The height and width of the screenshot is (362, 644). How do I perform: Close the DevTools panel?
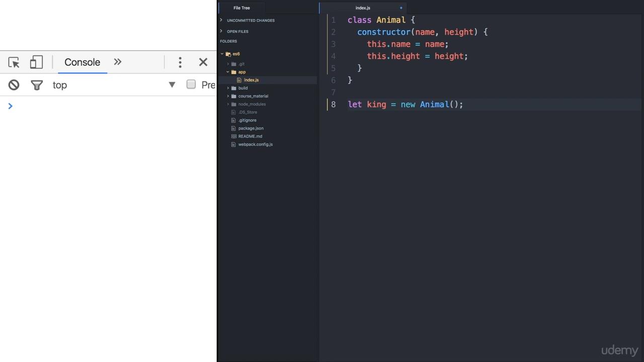click(203, 62)
